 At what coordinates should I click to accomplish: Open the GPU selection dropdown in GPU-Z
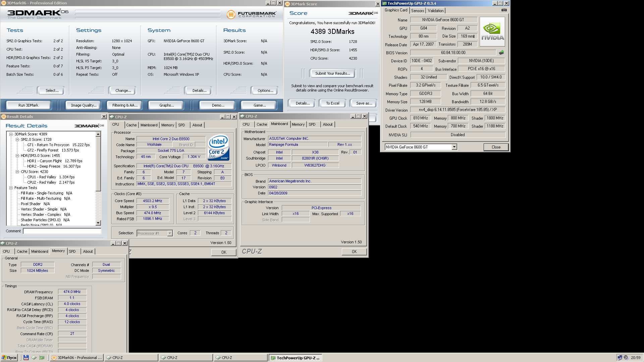click(454, 147)
